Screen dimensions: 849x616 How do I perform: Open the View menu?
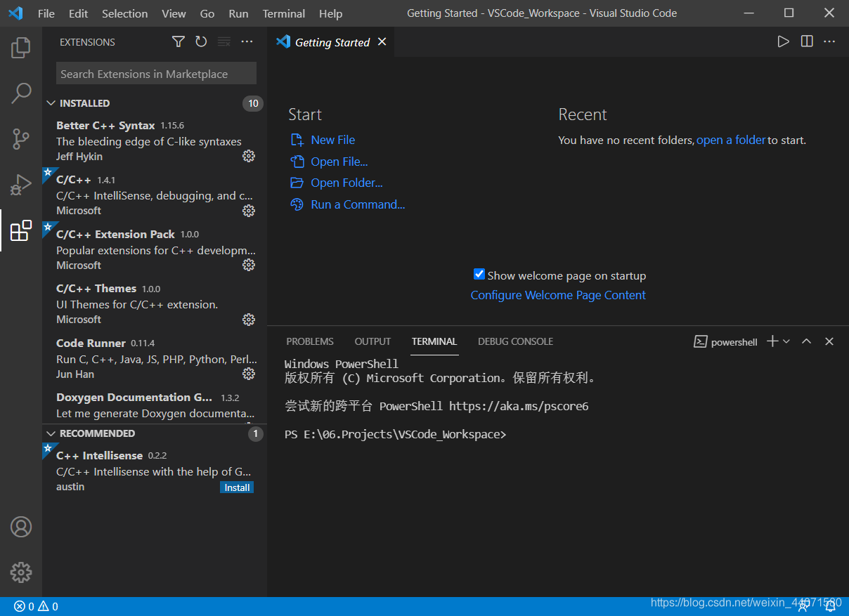(174, 13)
